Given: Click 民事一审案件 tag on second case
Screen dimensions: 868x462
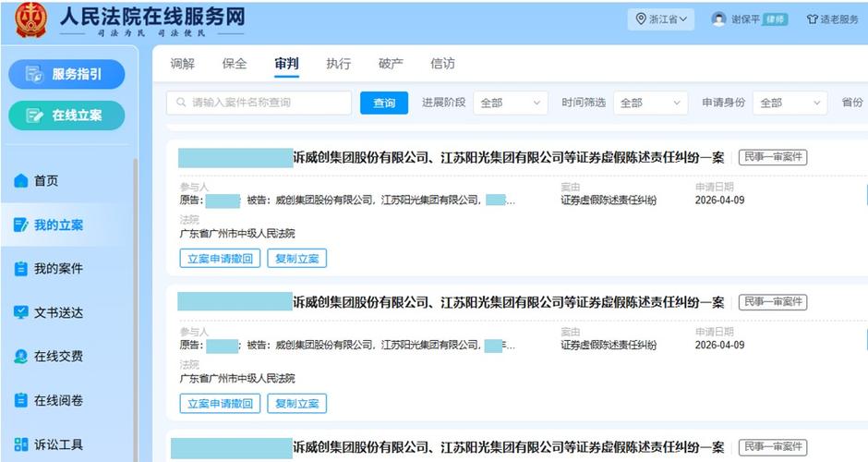Looking at the screenshot, I should (773, 302).
